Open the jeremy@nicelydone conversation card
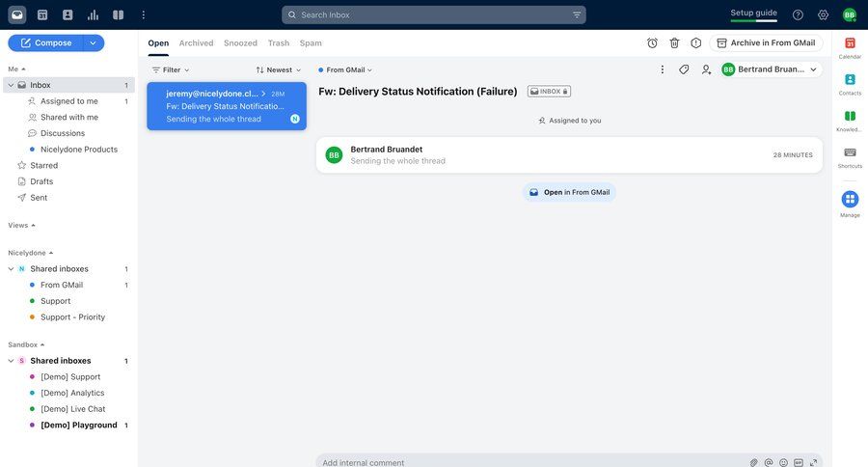 pyautogui.click(x=227, y=106)
